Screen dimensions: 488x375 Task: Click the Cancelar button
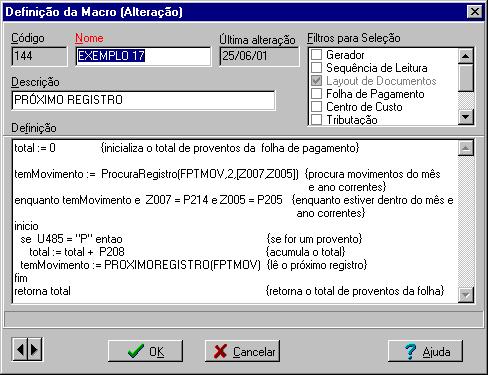pos(242,351)
